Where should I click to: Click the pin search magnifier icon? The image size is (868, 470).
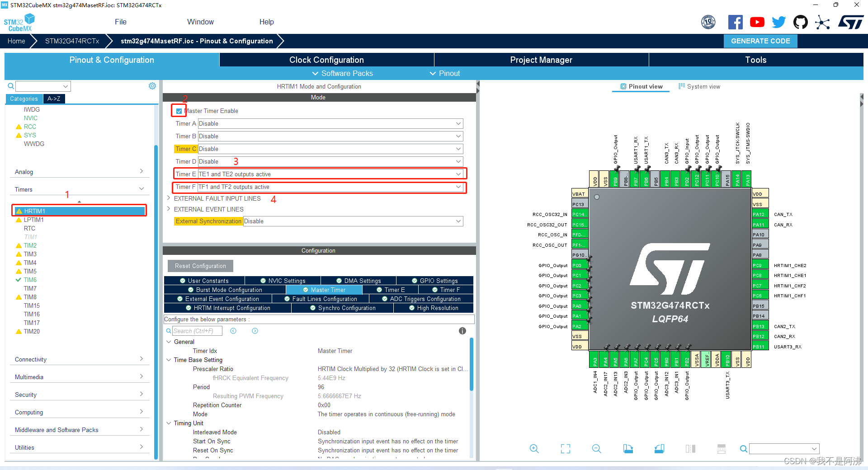(x=743, y=449)
